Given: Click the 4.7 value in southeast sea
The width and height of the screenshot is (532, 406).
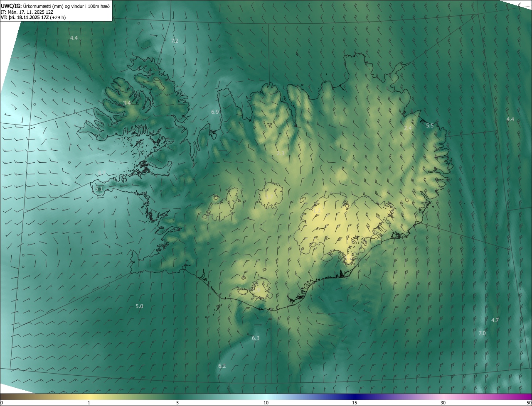Looking at the screenshot, I should coord(495,320).
